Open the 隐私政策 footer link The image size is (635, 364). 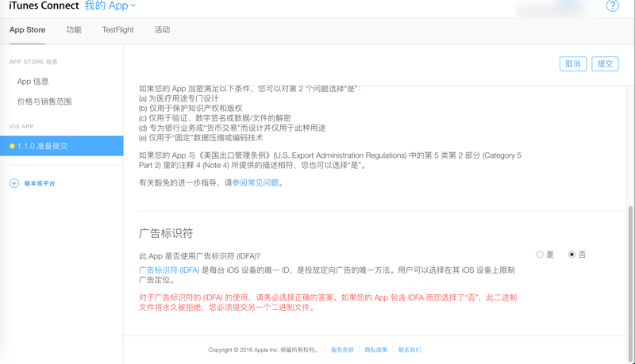[375, 350]
